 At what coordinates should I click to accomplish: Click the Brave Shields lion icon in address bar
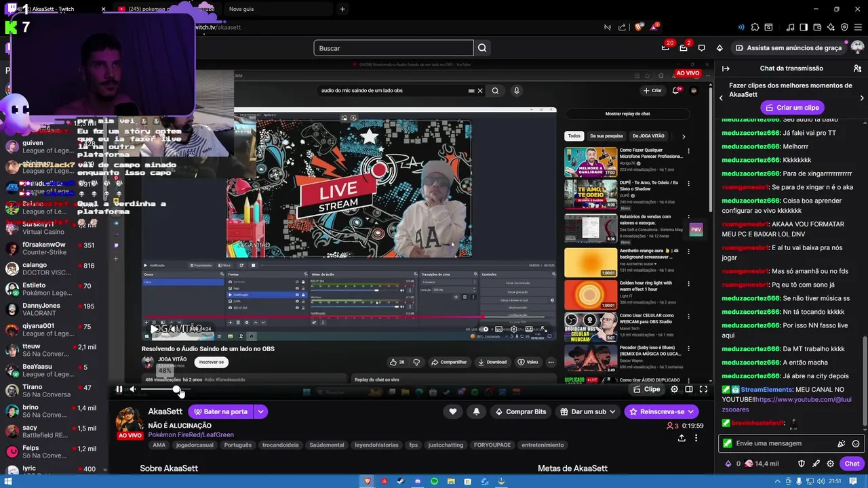point(639,27)
